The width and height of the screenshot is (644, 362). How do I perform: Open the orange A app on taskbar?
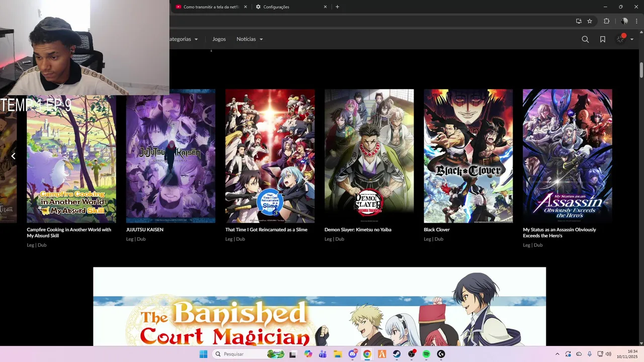382,354
